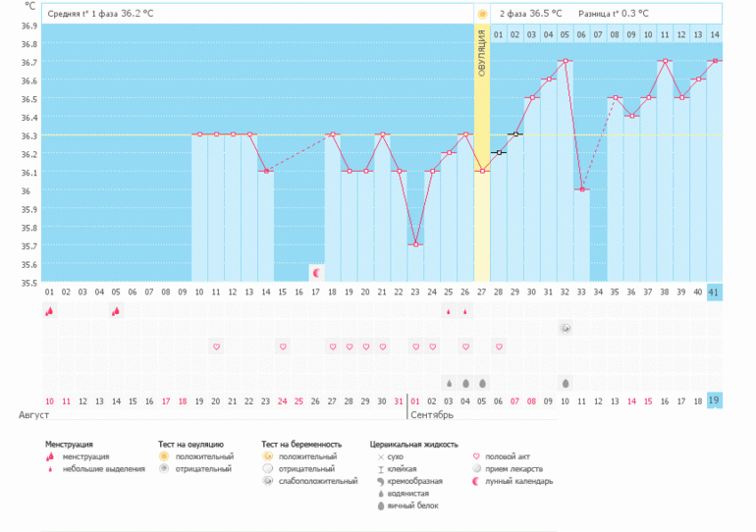The image size is (756, 532).
Task: Click the menstruation icon on cycle day 05
Action: tap(116, 311)
